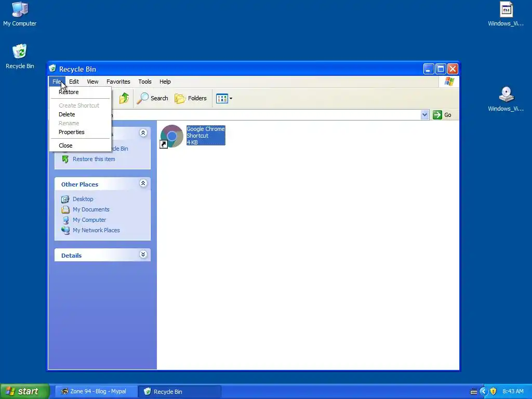
Task: Collapse the Recycle Bin Tasks panel chevron
Action: [143, 132]
